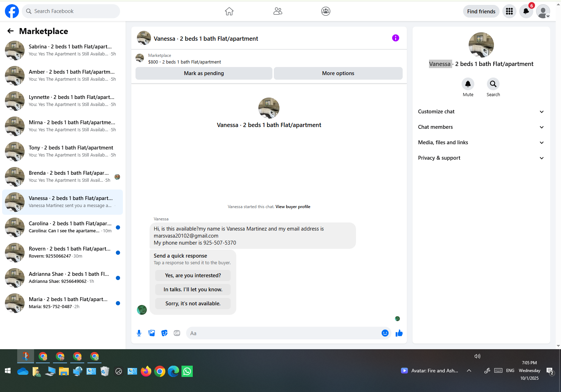Open Tony's apartment conversation
This screenshot has height=392, width=561.
pos(62,152)
